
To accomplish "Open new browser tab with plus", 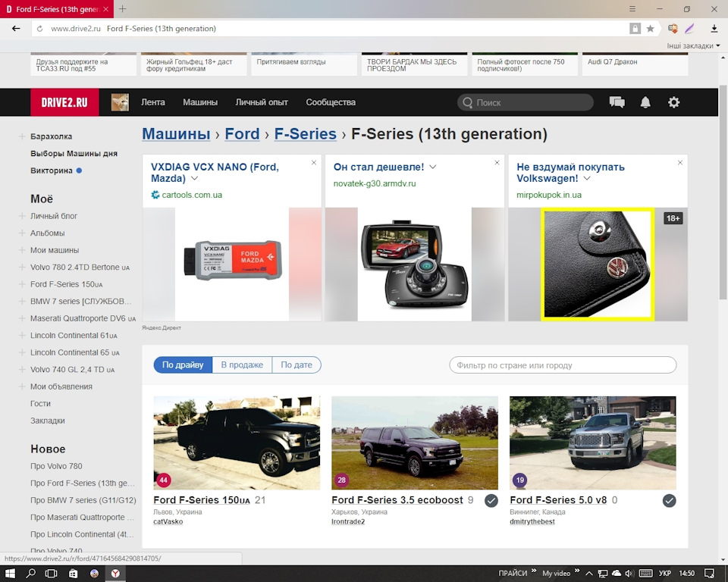I will 123,9.
